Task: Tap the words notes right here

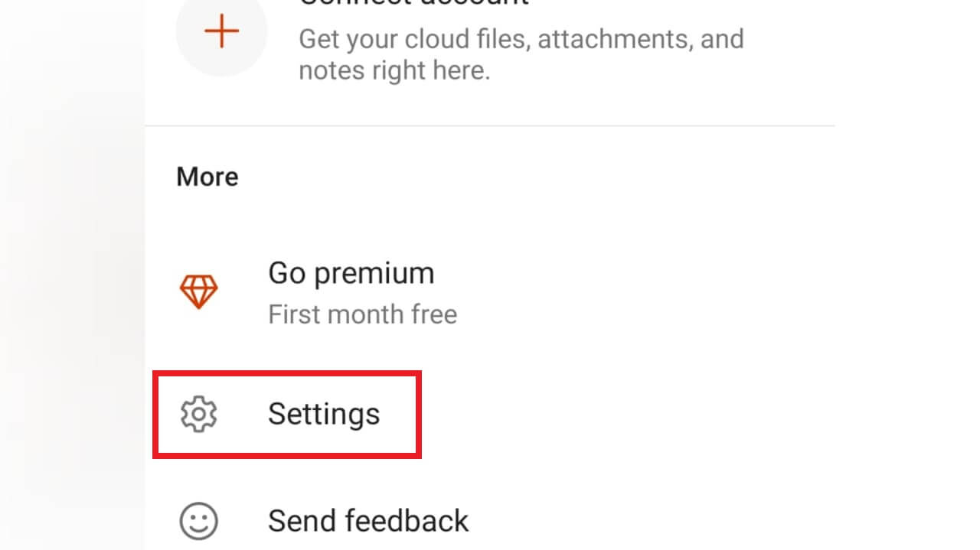Action: [x=394, y=71]
